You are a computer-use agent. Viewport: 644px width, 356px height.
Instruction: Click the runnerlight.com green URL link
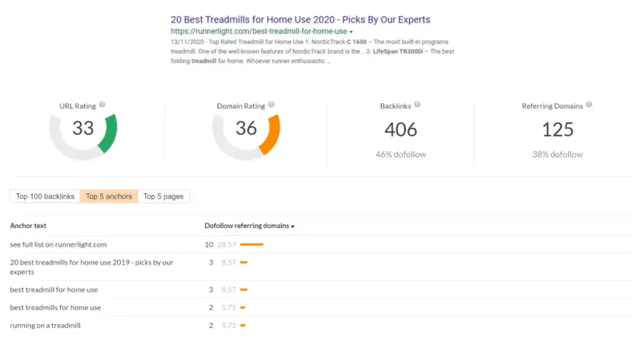(x=258, y=31)
